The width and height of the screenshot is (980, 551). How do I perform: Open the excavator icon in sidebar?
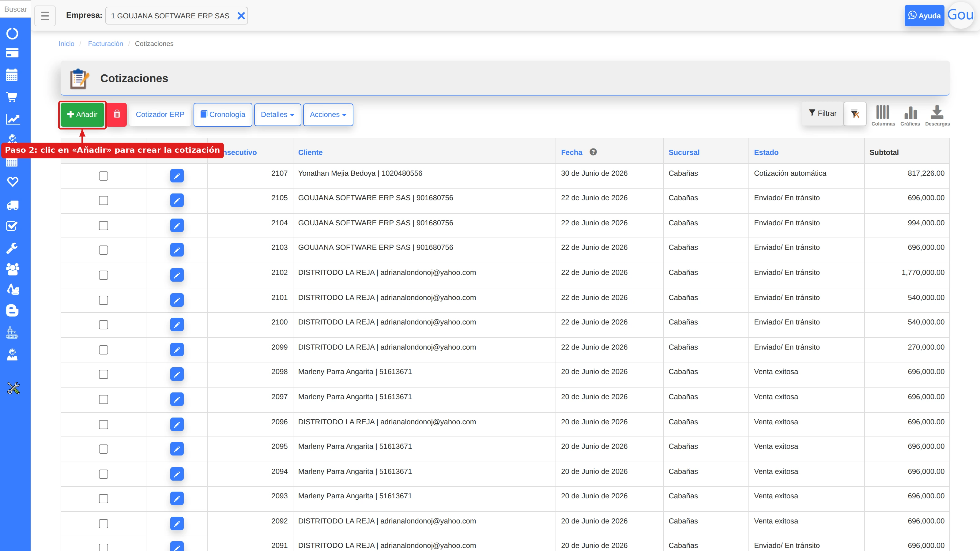click(x=12, y=289)
